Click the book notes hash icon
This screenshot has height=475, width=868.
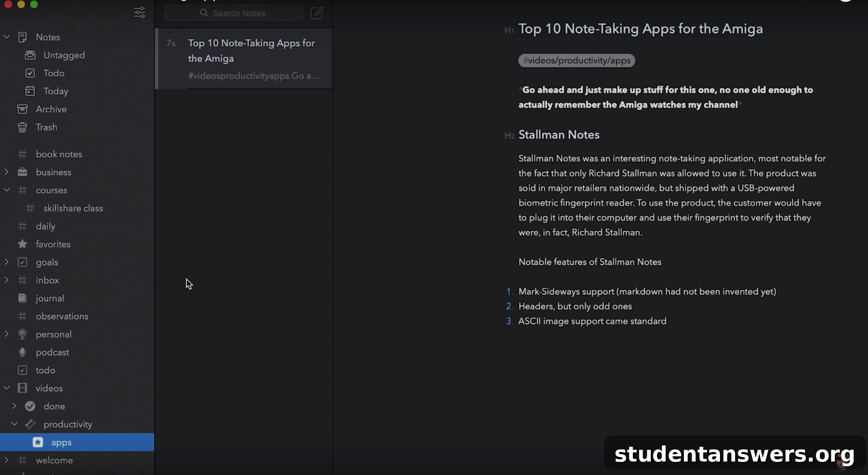click(x=22, y=154)
